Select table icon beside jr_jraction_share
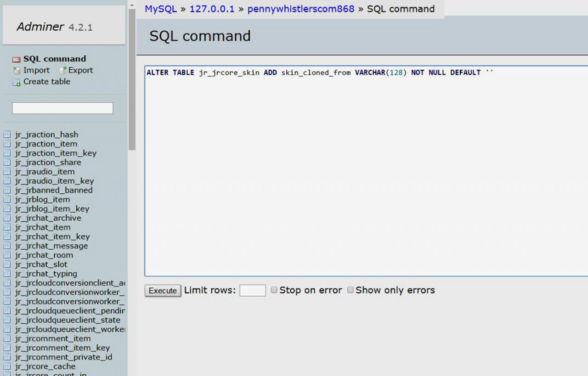Viewport: 588px width, 376px height. (x=7, y=162)
